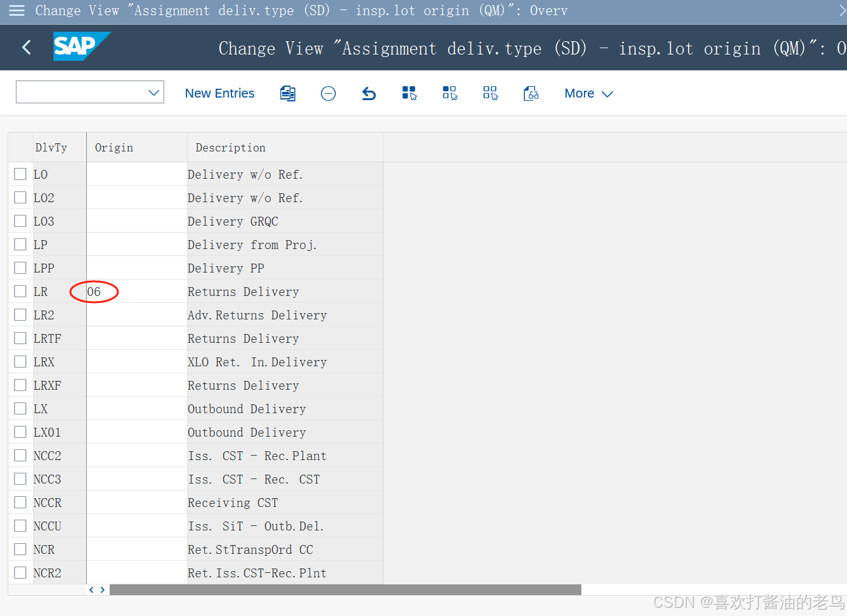Click 'Adv.Returns Delivery' description text
This screenshot has width=847, height=616.
tap(257, 315)
